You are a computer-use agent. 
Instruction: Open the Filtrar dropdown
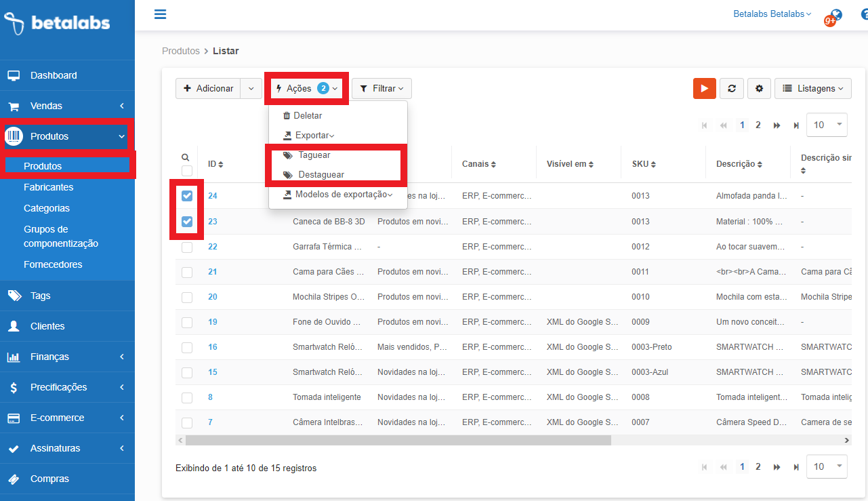tap(381, 89)
